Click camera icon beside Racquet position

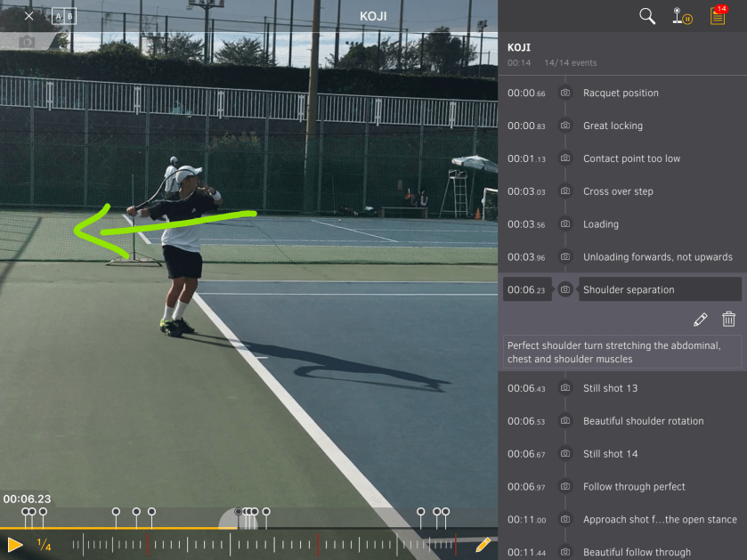click(564, 93)
